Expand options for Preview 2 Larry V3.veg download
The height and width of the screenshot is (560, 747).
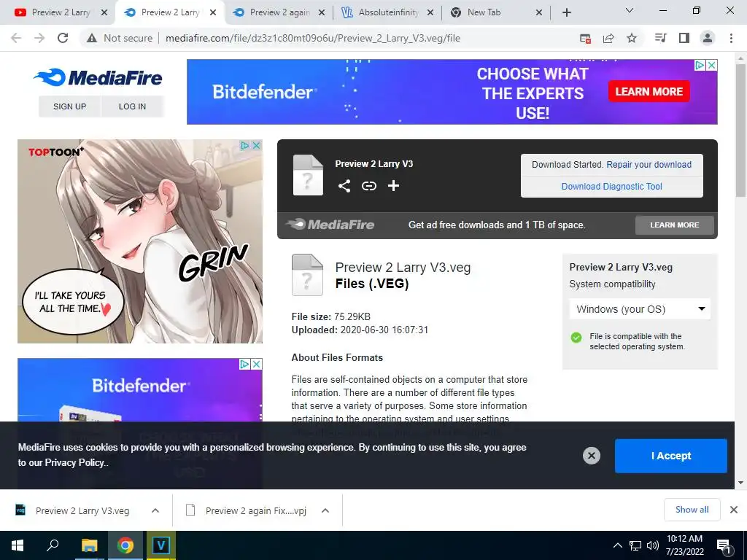155,510
